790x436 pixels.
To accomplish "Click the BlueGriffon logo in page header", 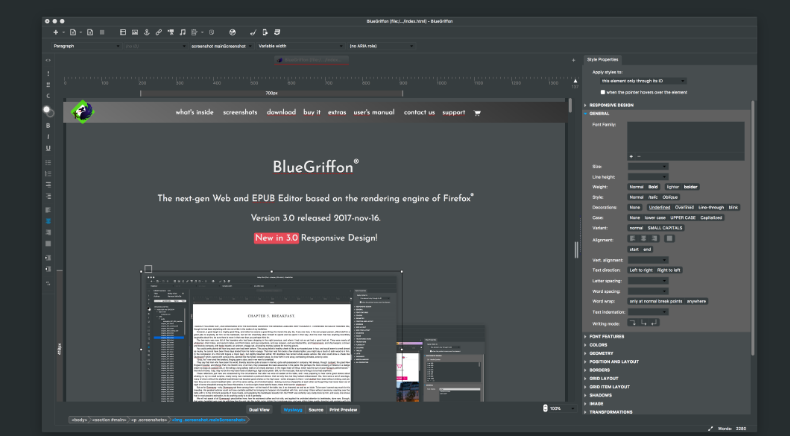I will pos(82,112).
